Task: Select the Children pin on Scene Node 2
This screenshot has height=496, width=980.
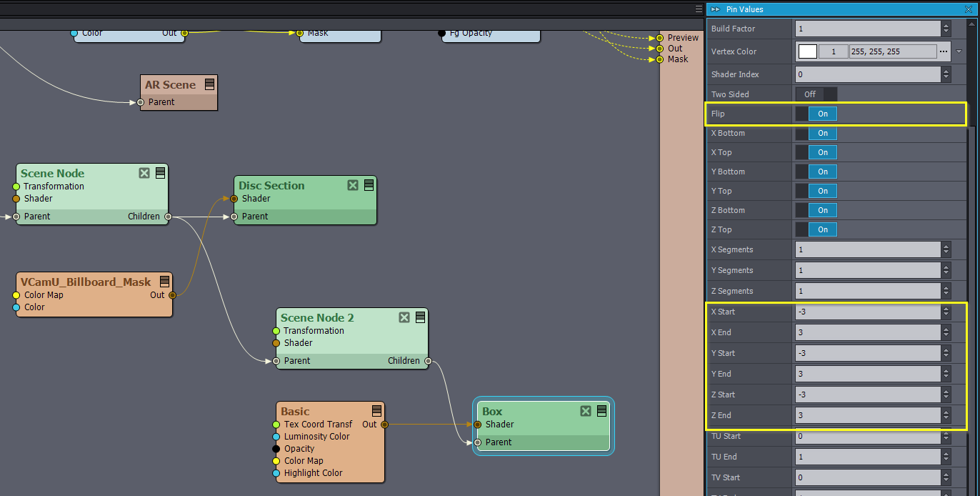Action: [428, 361]
